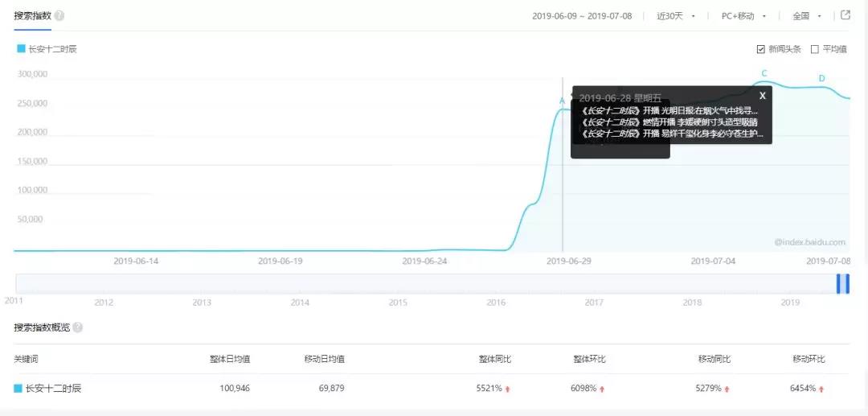Viewport: 868px width, 416px height.
Task: Close the news tooltip with X
Action: point(762,96)
